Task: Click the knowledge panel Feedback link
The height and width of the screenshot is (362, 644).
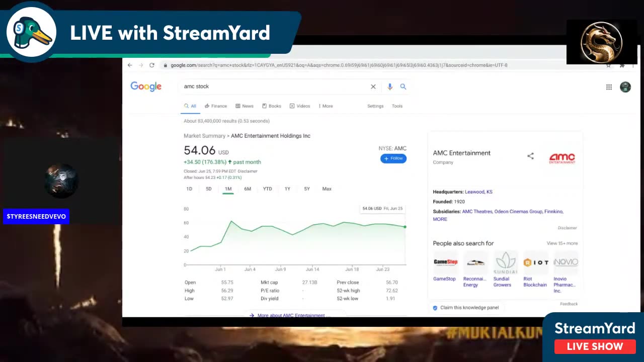Action: point(569,304)
